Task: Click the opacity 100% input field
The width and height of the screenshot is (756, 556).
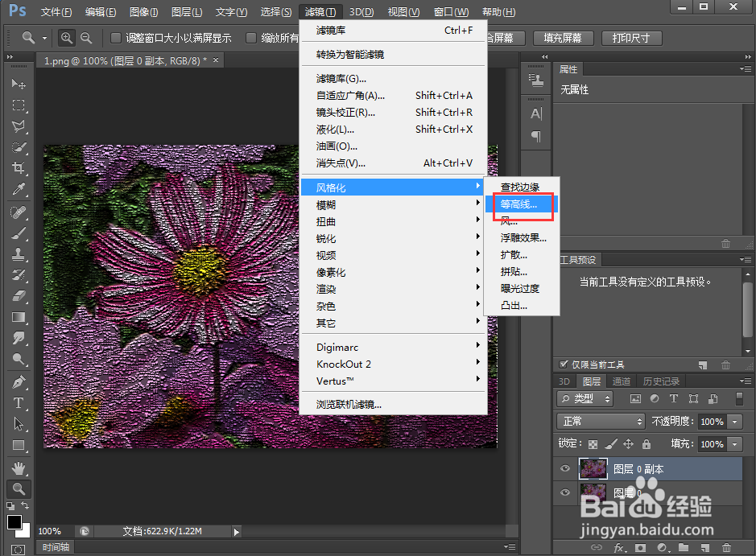Action: 713,422
